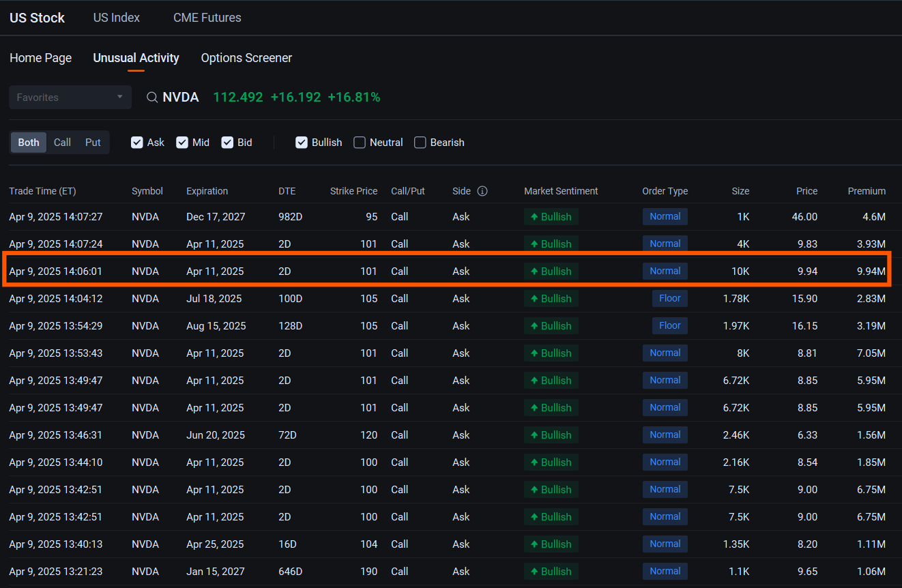The height and width of the screenshot is (588, 902).
Task: Open the Favorites dropdown
Action: pyautogui.click(x=70, y=98)
